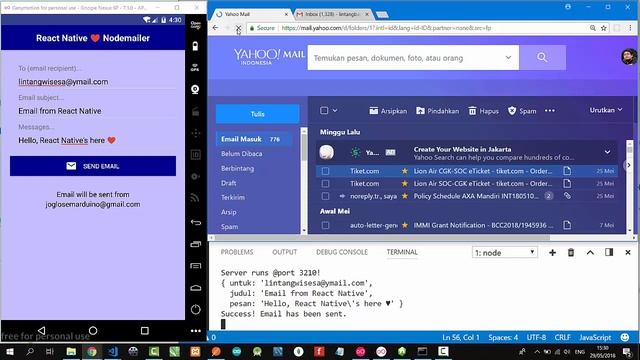Image resolution: width=640 pixels, height=360 pixels.
Task: Open the Genymotion GPS widget
Action: 196,67
